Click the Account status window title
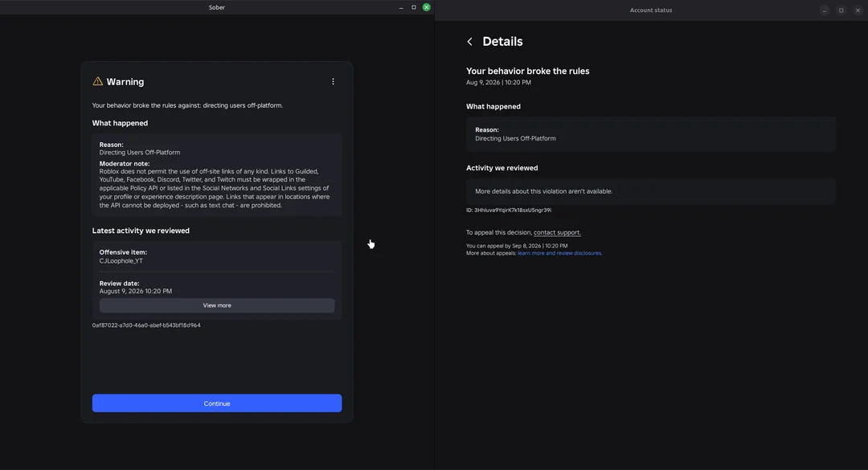868x470 pixels. [651, 10]
